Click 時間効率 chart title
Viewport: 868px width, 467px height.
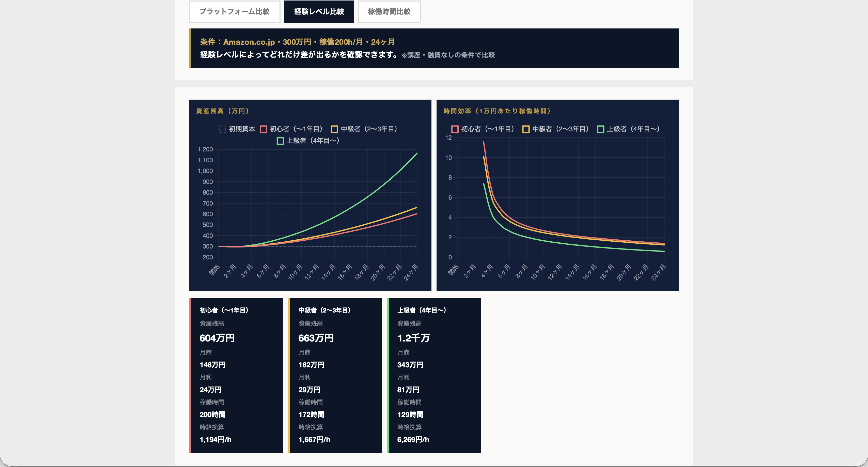tap(497, 111)
